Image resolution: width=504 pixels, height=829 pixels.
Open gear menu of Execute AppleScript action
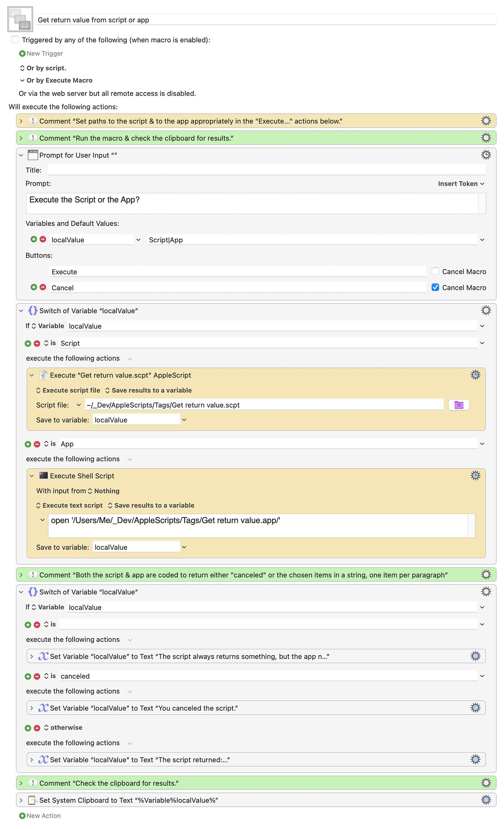[x=475, y=375]
